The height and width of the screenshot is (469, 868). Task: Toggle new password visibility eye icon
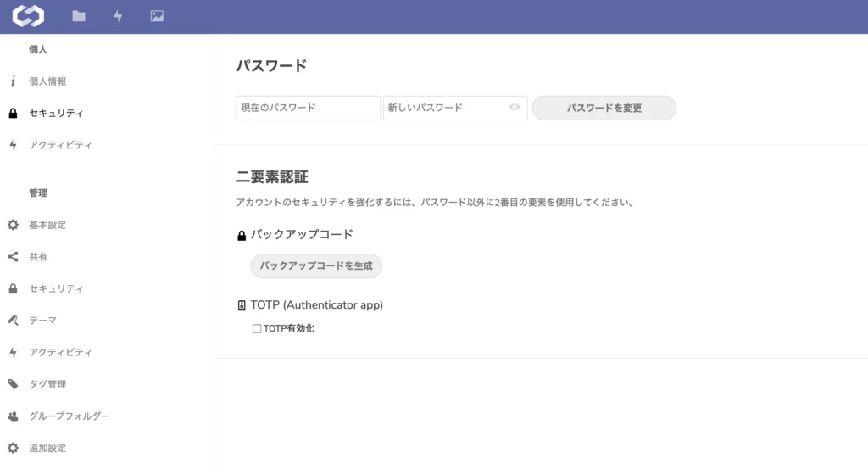[515, 108]
